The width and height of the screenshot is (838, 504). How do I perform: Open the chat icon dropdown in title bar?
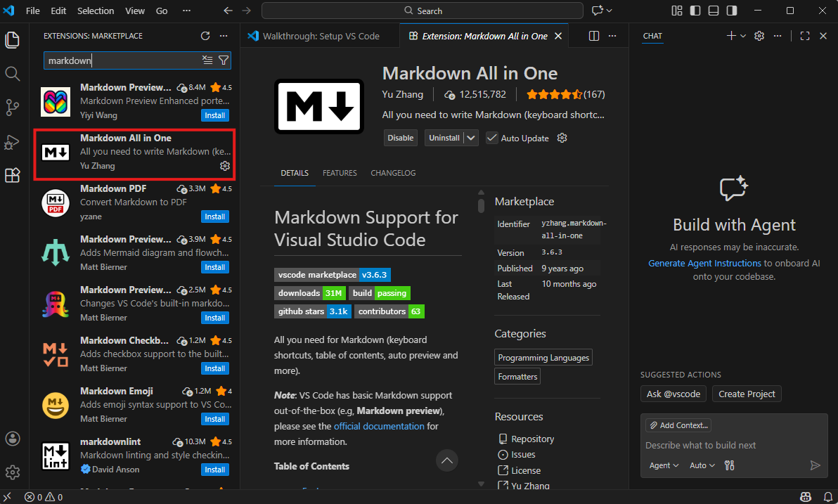pyautogui.click(x=610, y=11)
